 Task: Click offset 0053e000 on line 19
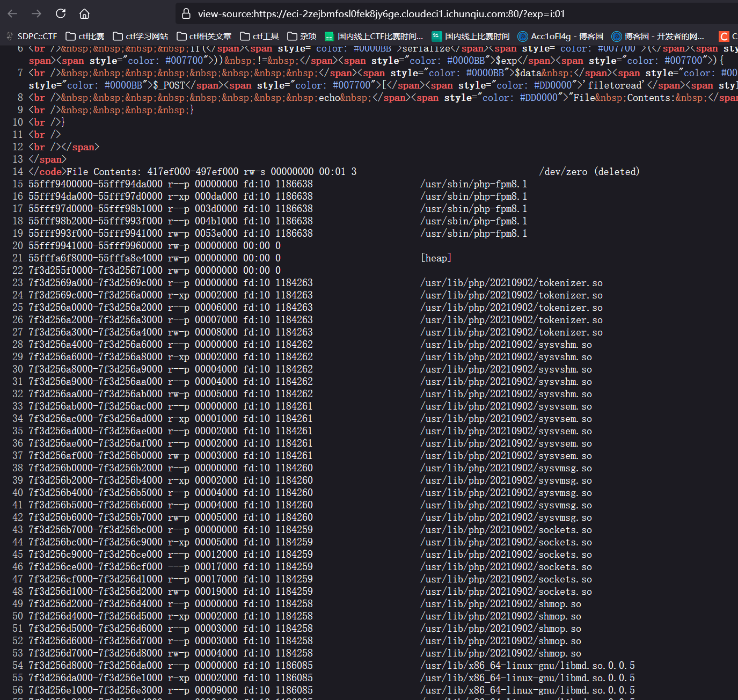tap(216, 234)
